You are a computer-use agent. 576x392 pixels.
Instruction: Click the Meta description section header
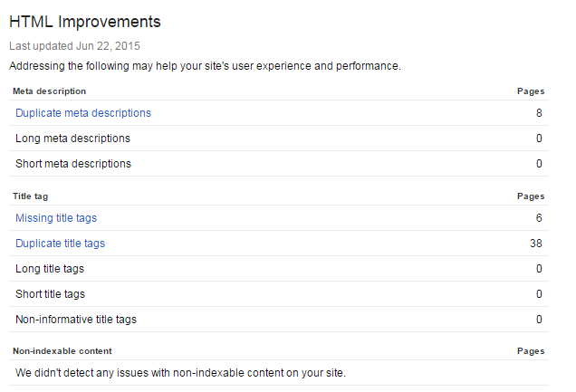tap(49, 91)
